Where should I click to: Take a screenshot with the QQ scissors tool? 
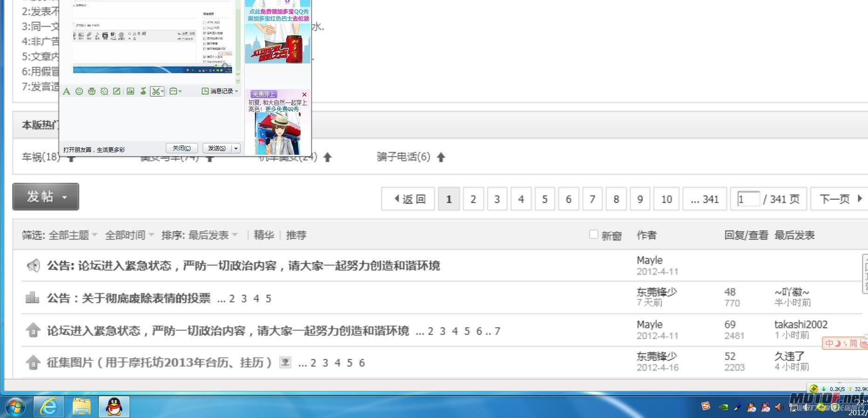155,91
